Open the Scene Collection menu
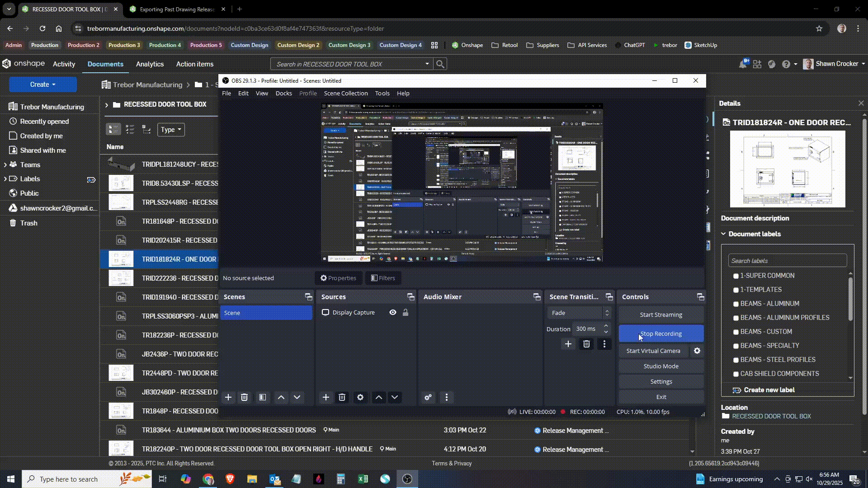 click(345, 93)
